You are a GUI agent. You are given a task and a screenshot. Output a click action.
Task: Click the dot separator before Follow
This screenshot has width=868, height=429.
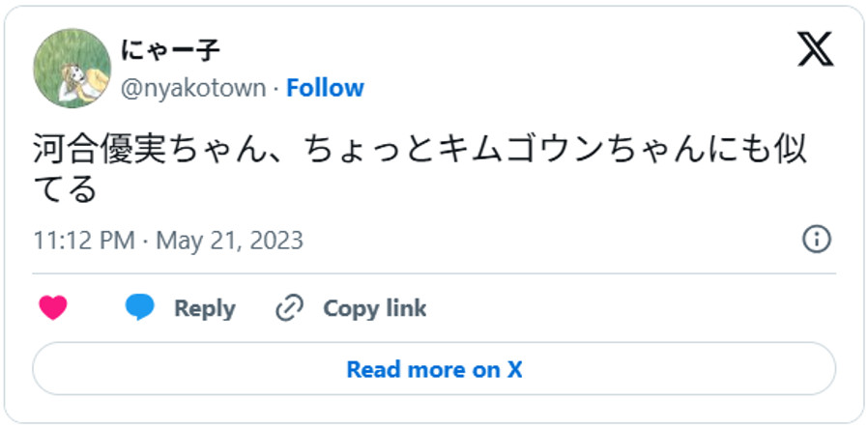[x=276, y=88]
